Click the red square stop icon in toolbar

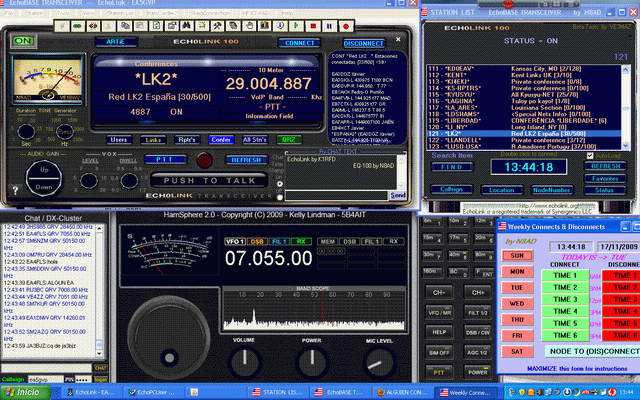(x=313, y=26)
